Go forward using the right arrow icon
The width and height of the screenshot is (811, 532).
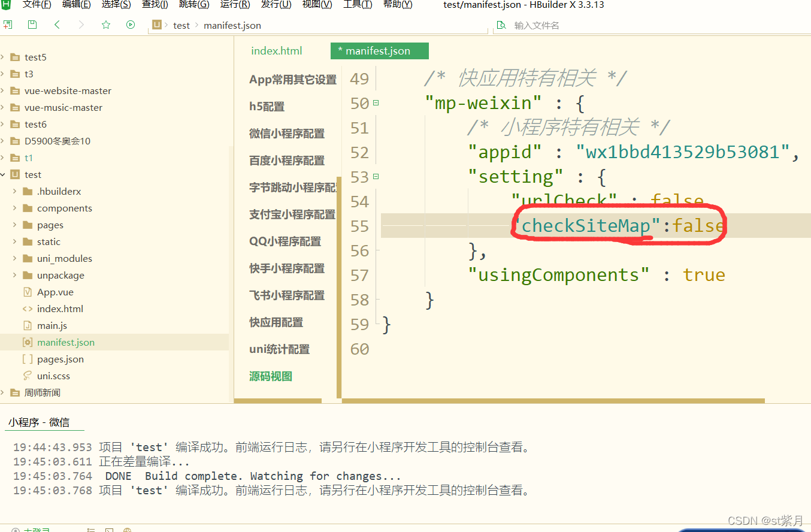pyautogui.click(x=81, y=25)
